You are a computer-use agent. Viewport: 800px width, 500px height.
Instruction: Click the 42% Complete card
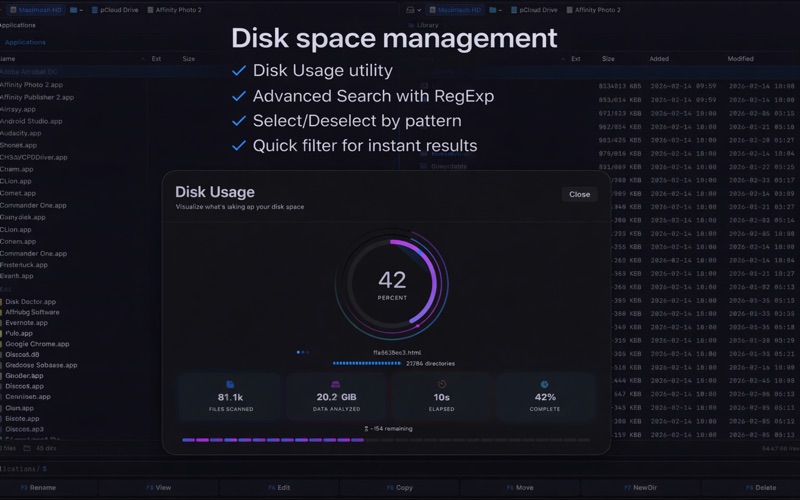[545, 396]
